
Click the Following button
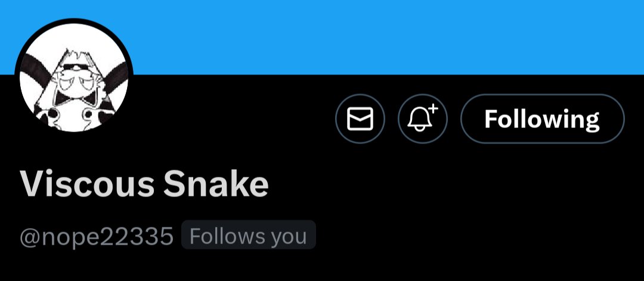(x=542, y=118)
